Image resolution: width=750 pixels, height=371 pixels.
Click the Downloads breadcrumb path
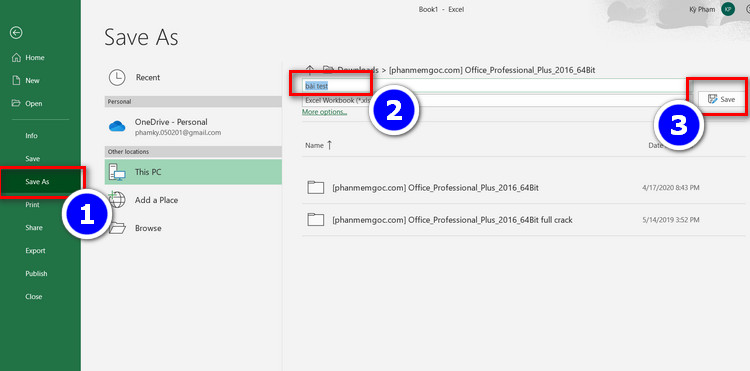coord(358,70)
